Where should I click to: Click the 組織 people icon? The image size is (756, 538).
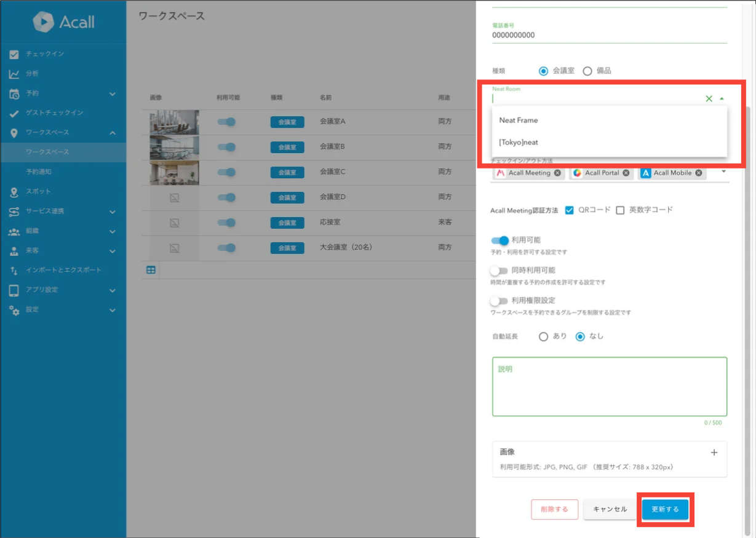coord(14,231)
